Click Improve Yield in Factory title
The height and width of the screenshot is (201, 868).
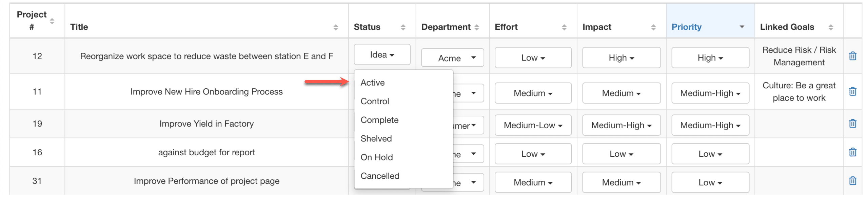tap(206, 124)
